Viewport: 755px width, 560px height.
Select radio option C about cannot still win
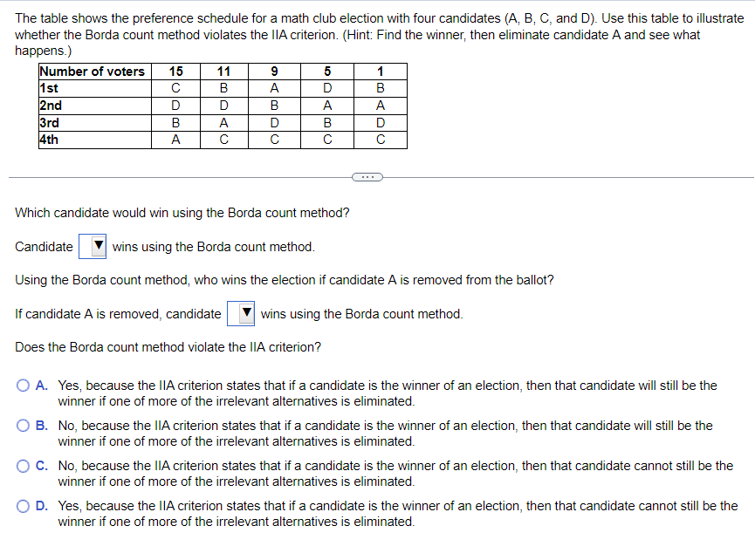click(23, 465)
